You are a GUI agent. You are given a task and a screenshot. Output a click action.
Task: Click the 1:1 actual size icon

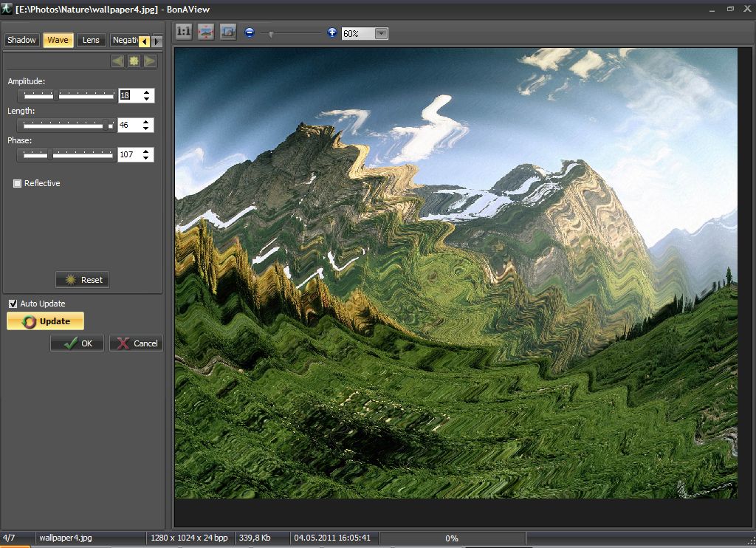pos(184,33)
